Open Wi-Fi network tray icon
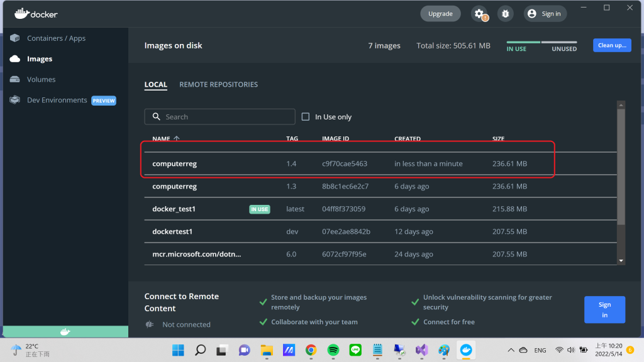Viewport: 644px width, 362px height. pos(559,350)
